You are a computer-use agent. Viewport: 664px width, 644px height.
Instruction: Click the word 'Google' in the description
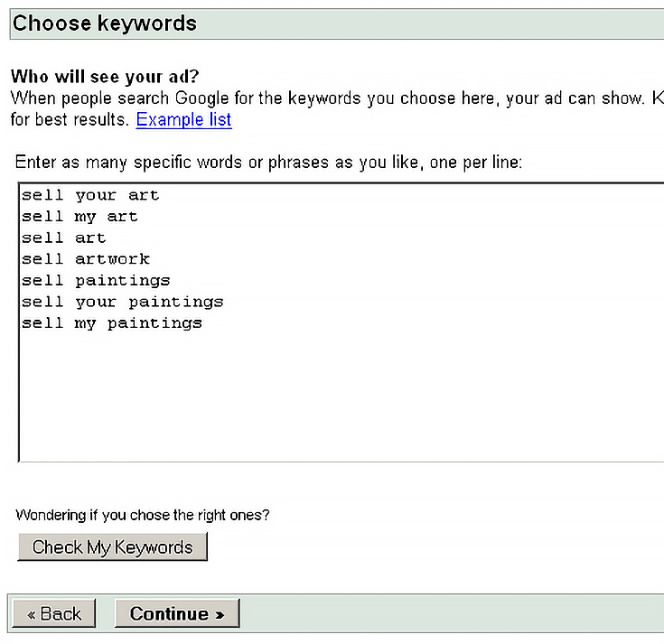[202, 98]
